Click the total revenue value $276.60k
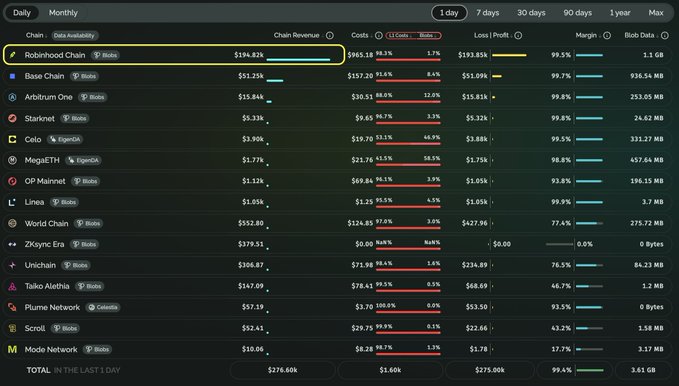679x386 pixels. [282, 370]
